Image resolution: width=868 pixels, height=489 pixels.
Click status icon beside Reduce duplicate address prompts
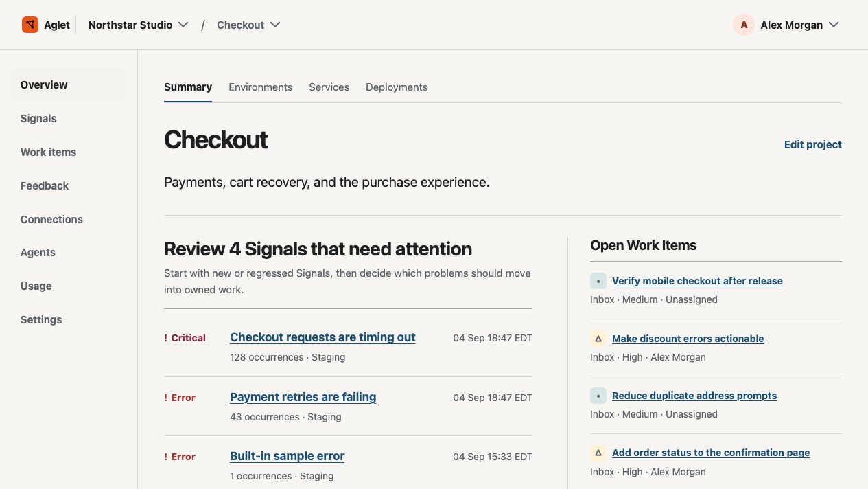tap(598, 396)
